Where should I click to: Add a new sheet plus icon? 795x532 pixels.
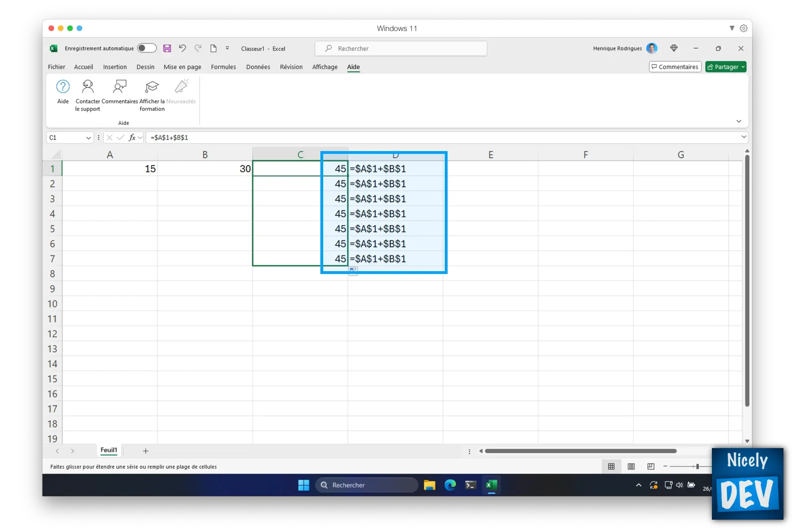coord(145,451)
